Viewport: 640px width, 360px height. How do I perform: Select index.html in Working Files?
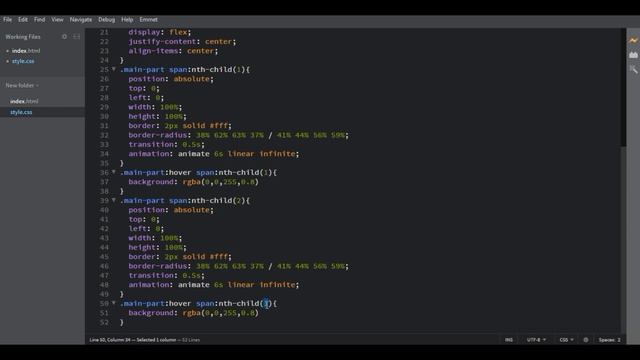[26, 51]
